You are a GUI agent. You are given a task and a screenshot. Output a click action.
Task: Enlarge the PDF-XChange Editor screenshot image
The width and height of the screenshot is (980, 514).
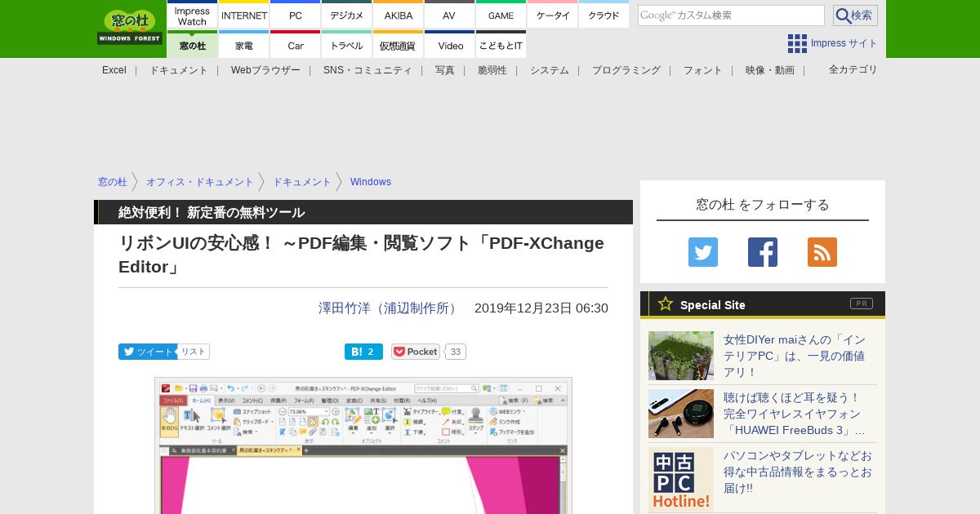pyautogui.click(x=363, y=445)
